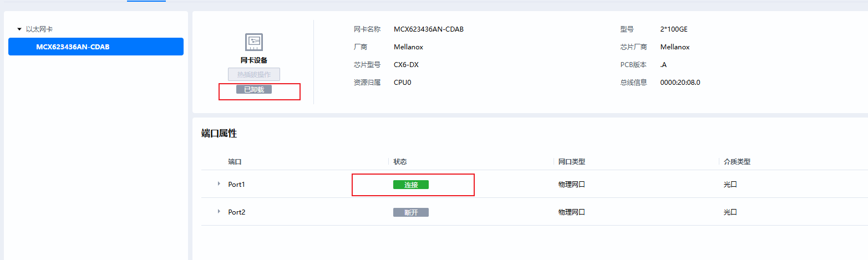
Task: Click the 网卡名称 value MCX623436AN-CDAB
Action: coord(428,29)
